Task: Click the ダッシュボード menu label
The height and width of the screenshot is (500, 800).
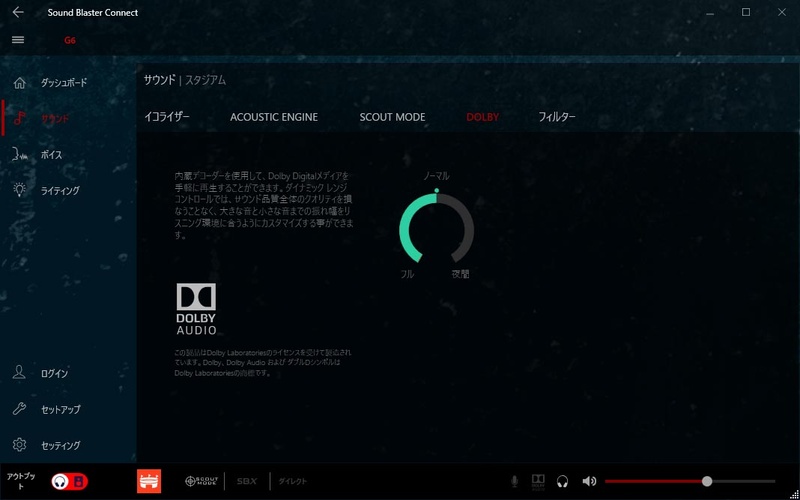Action: click(x=64, y=83)
